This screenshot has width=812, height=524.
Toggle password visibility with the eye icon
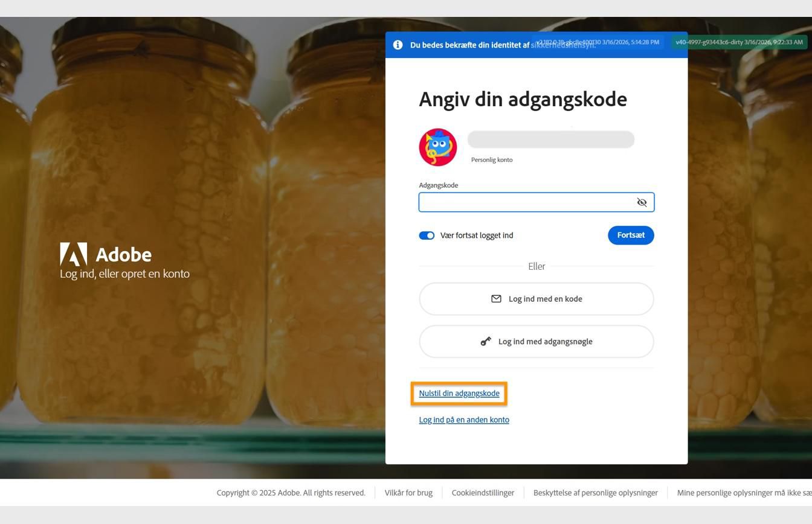point(642,202)
